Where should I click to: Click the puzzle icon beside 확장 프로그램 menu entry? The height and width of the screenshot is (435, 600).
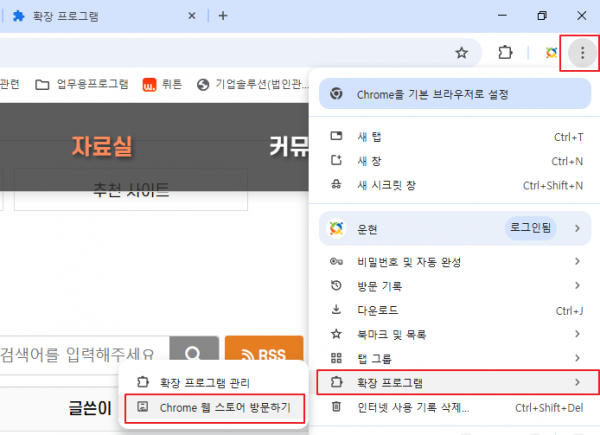pos(336,381)
